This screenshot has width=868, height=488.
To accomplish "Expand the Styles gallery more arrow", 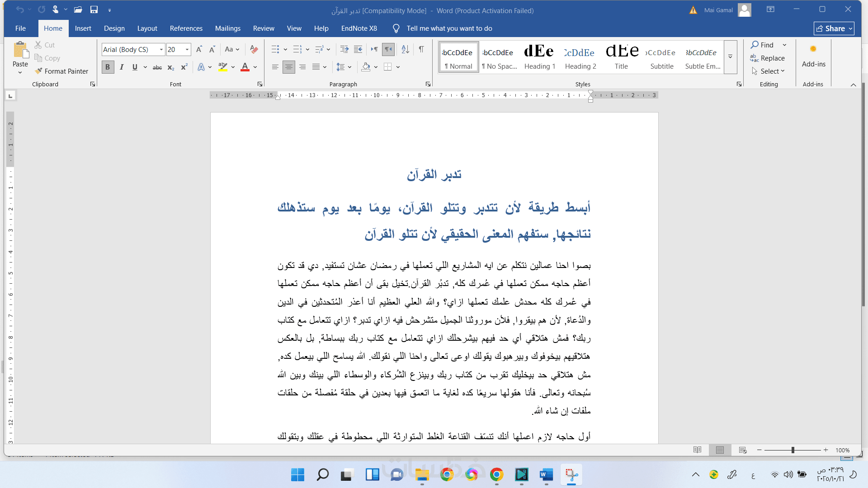I will (x=730, y=57).
